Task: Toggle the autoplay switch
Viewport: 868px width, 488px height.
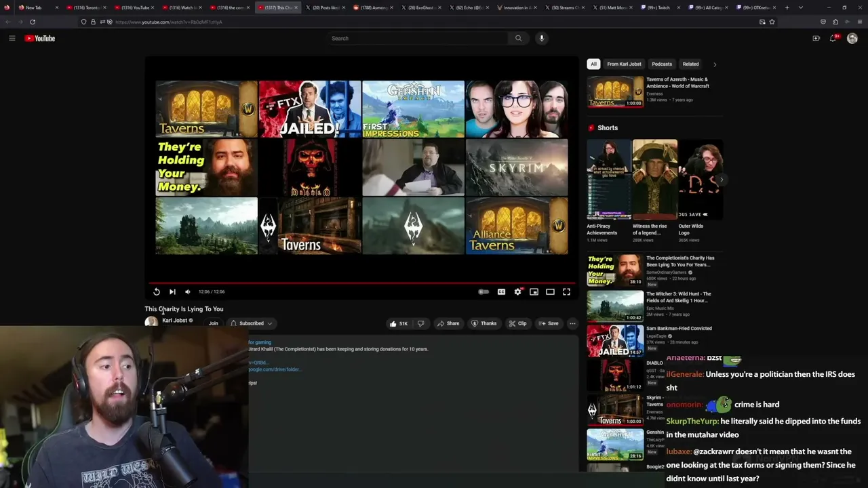Action: click(x=484, y=291)
